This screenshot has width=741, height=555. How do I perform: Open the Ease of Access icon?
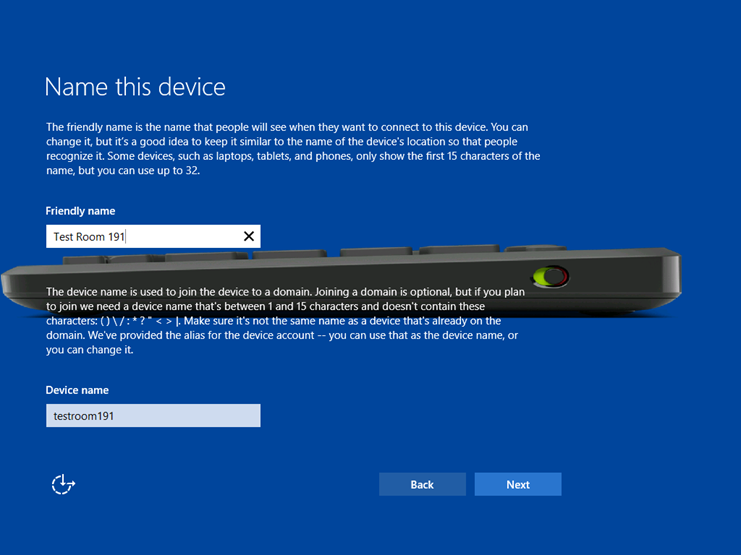(x=63, y=485)
